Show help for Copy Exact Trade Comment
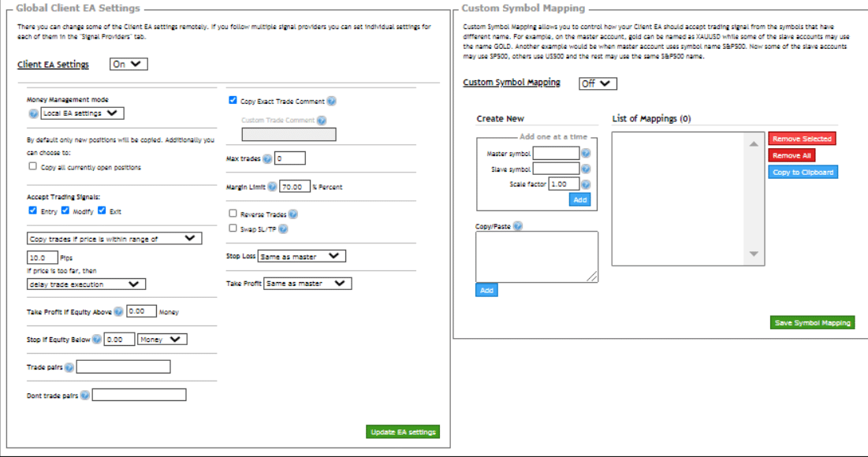 pos(331,101)
